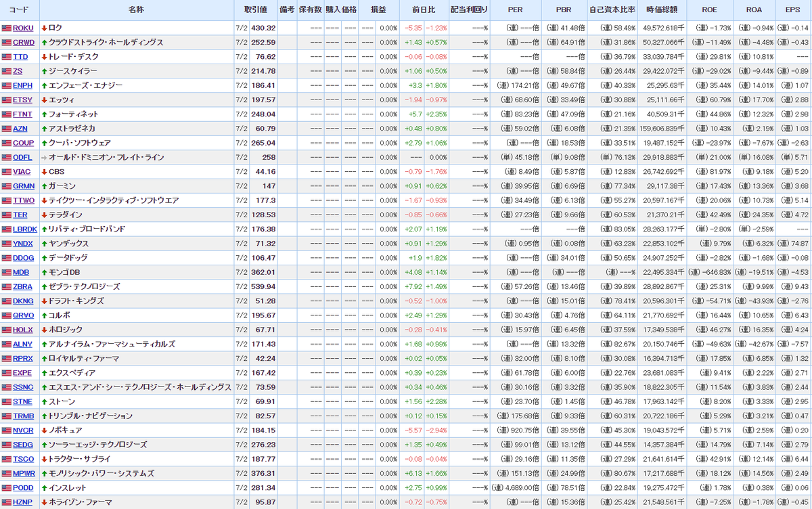The image size is (812, 509).
Task: Click the green up arrow next to ジースケイラー
Action: (44, 71)
